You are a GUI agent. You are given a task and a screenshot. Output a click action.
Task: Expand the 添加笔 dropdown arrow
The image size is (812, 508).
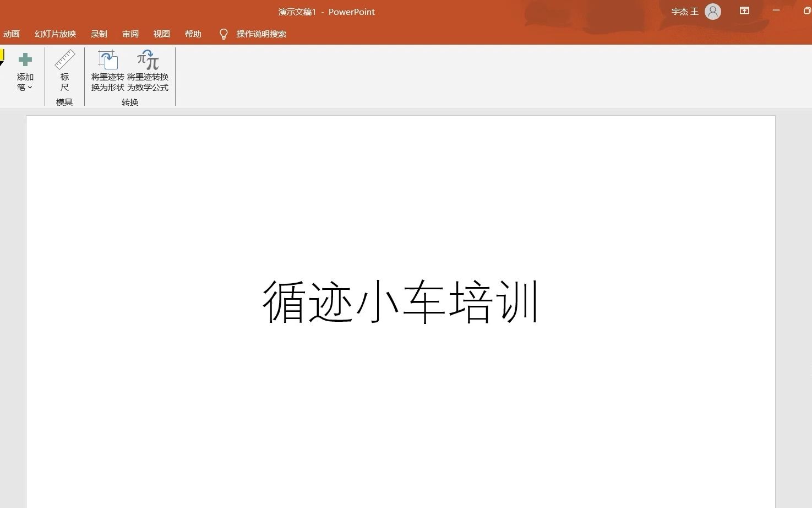[x=30, y=88]
